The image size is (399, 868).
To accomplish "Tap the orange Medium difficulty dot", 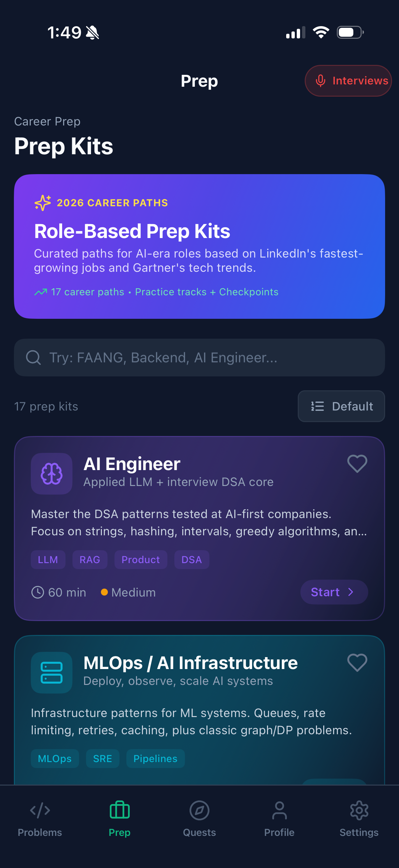I will [104, 592].
